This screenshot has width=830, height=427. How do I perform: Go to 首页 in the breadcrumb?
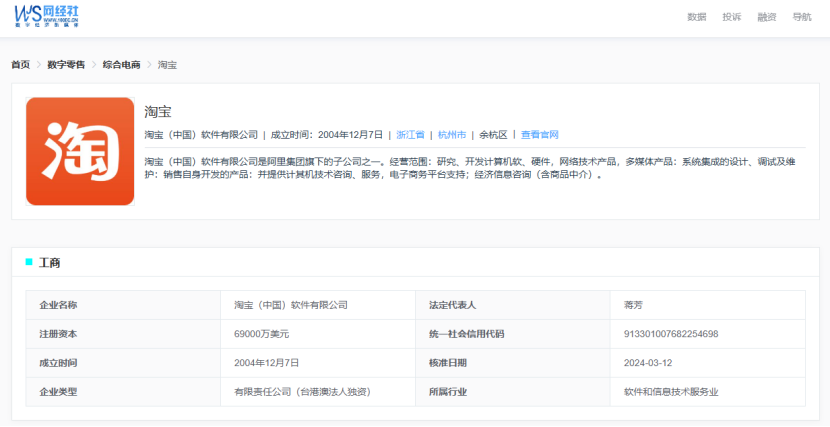click(x=21, y=65)
